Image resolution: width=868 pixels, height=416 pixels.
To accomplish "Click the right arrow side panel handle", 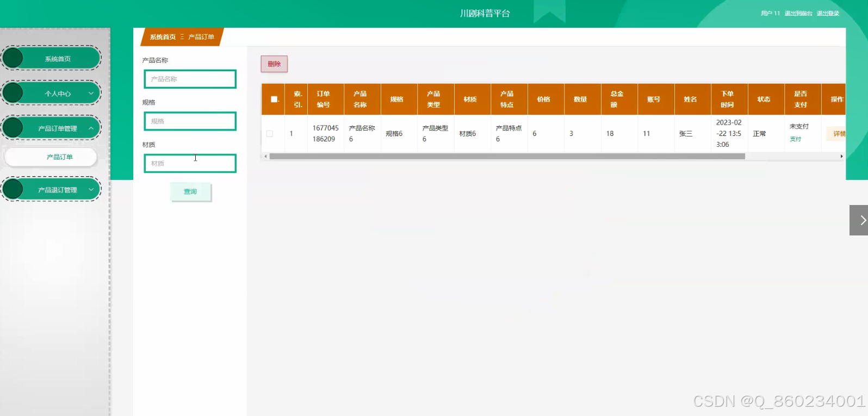I will [859, 220].
